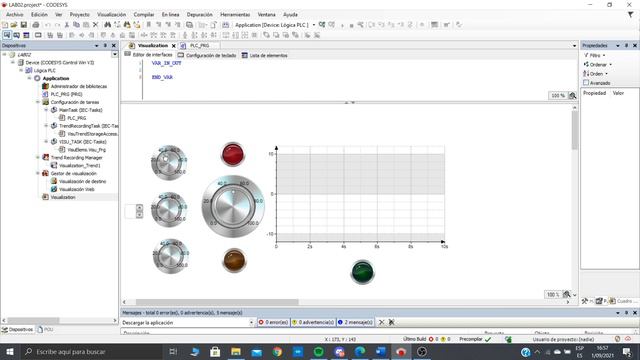640x360 pixels.
Task: Collapse the Trend Recording Manager node
Action: click(38, 157)
